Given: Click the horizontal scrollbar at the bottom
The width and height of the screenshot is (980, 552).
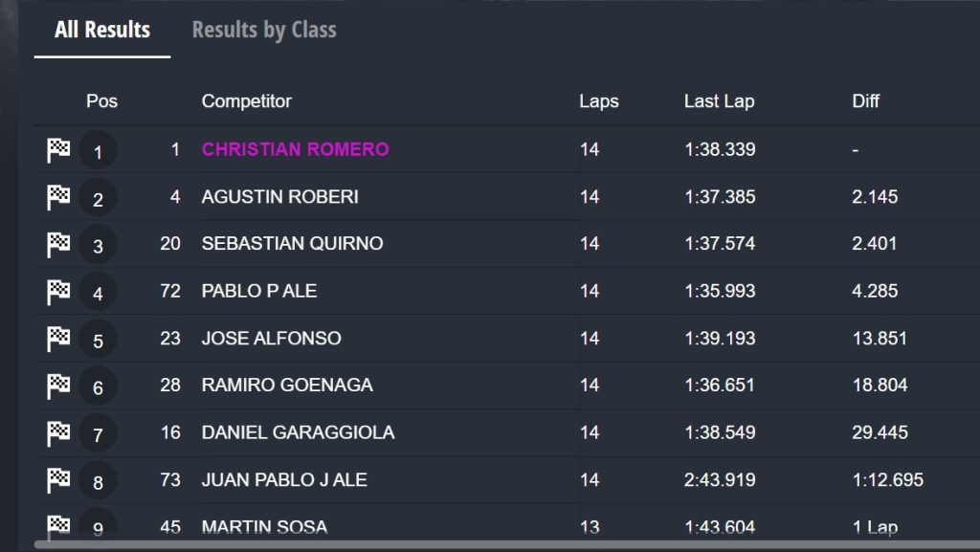Looking at the screenshot, I should (x=479, y=545).
